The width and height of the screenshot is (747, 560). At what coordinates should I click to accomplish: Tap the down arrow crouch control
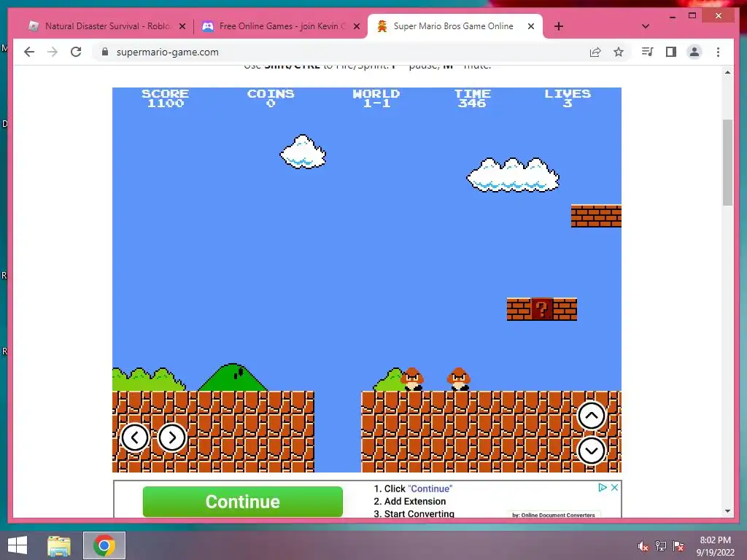click(591, 451)
